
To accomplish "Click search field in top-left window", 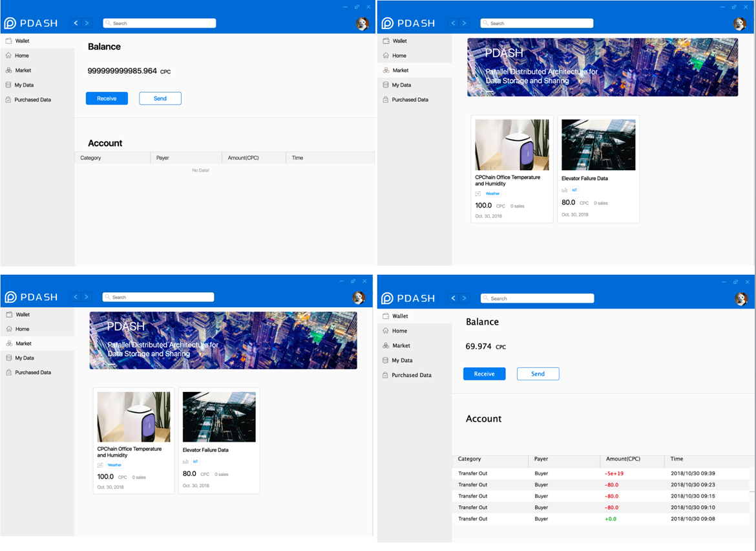I will point(159,23).
